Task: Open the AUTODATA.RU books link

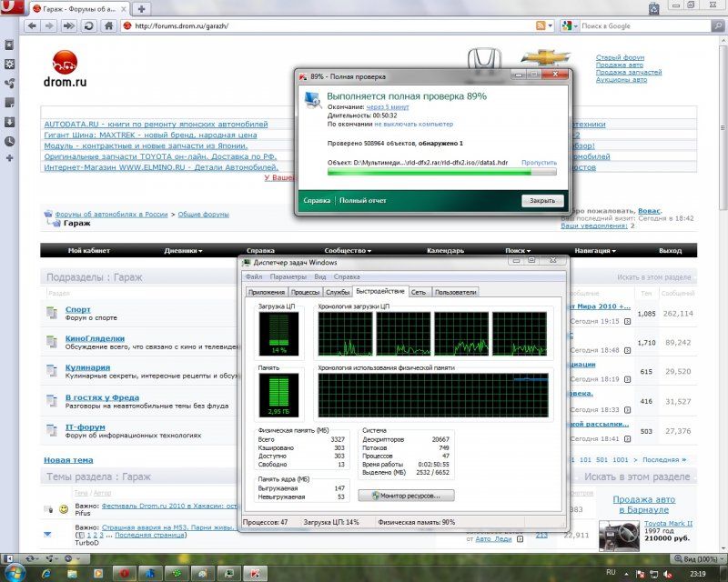Action: [156, 125]
